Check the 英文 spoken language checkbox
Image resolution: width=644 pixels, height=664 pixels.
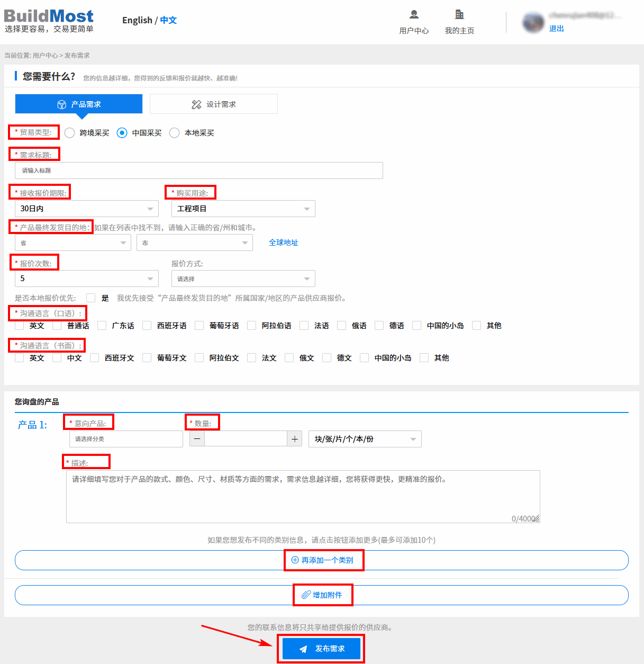click(20, 326)
